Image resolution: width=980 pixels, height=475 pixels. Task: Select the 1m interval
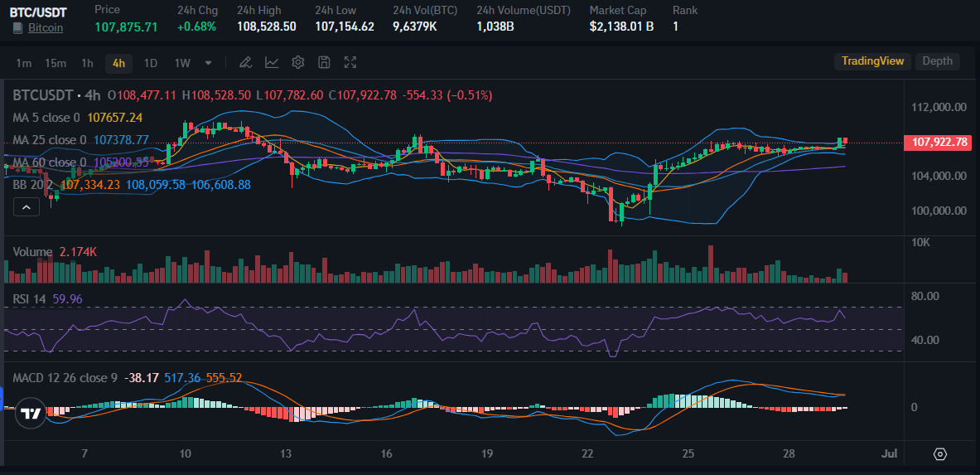point(24,62)
